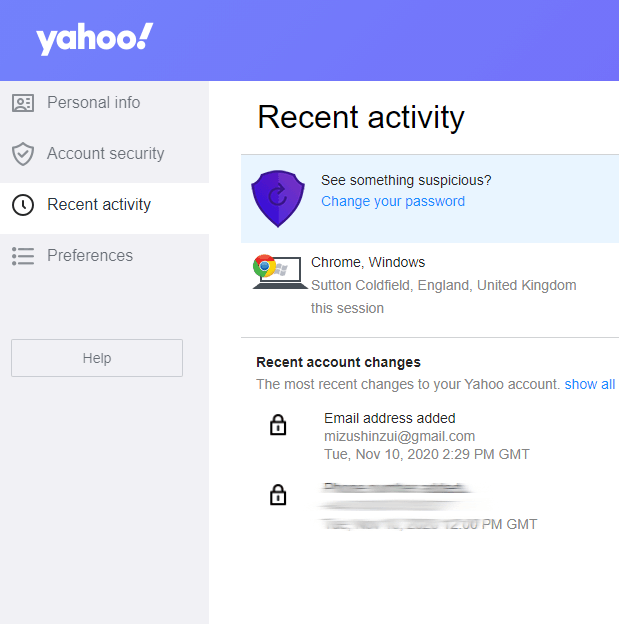The height and width of the screenshot is (624, 619).
Task: Follow the Change your password link
Action: pyautogui.click(x=393, y=201)
